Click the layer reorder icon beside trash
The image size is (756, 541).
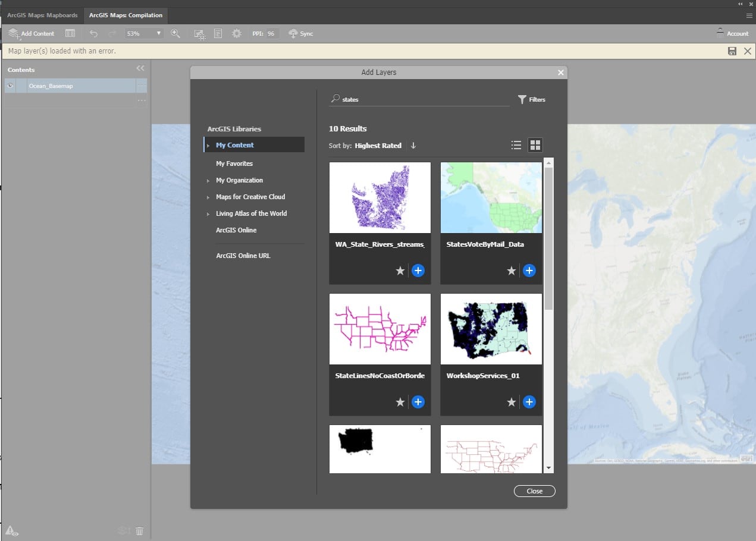point(124,531)
